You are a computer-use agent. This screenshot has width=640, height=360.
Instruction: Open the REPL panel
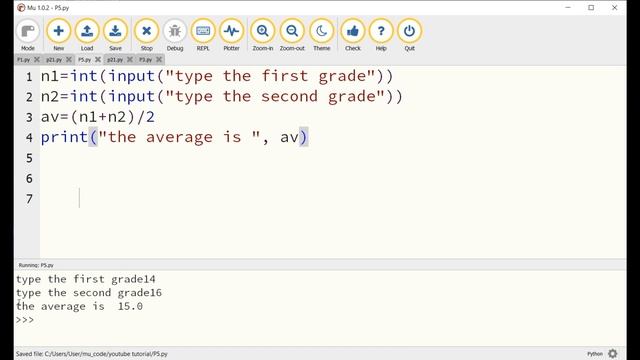click(203, 35)
